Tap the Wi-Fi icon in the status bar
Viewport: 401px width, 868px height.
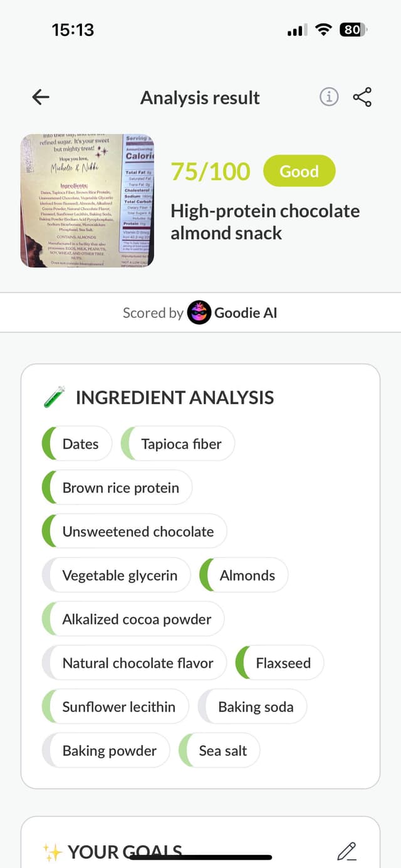pyautogui.click(x=323, y=30)
